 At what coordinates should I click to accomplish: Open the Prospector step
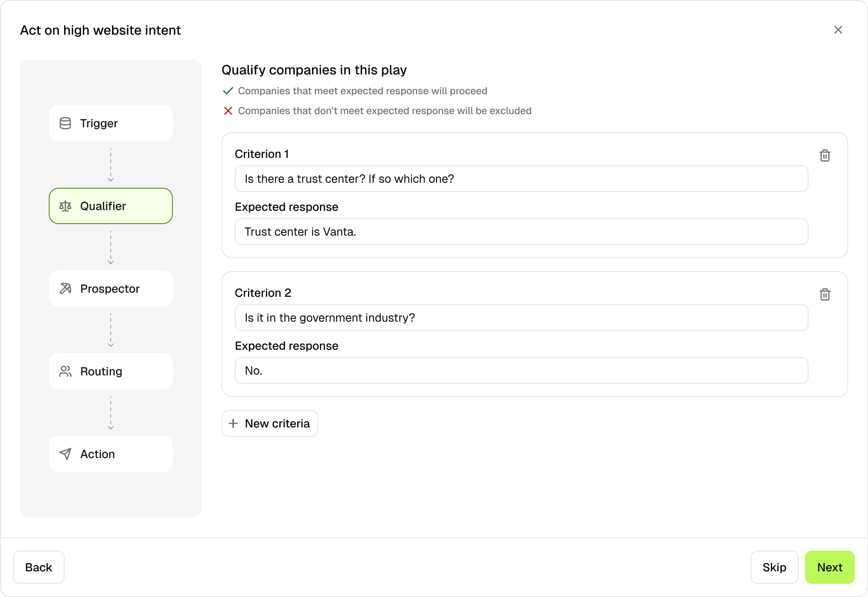pyautogui.click(x=111, y=289)
